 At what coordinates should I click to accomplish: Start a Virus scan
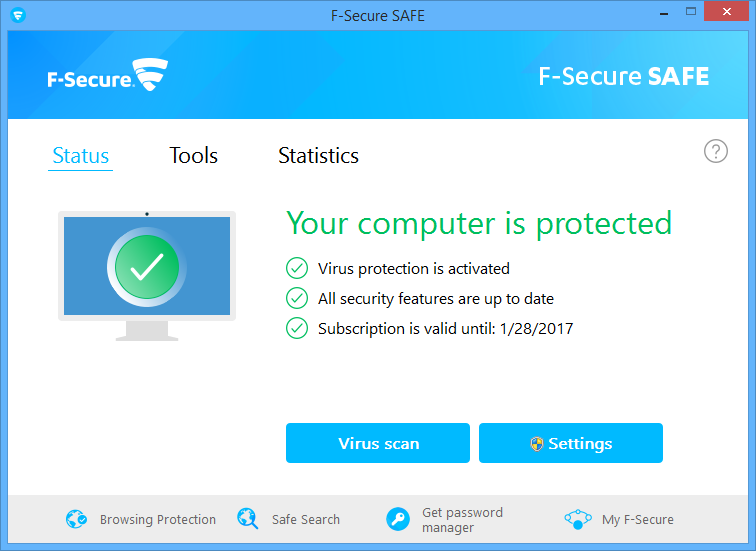(378, 443)
